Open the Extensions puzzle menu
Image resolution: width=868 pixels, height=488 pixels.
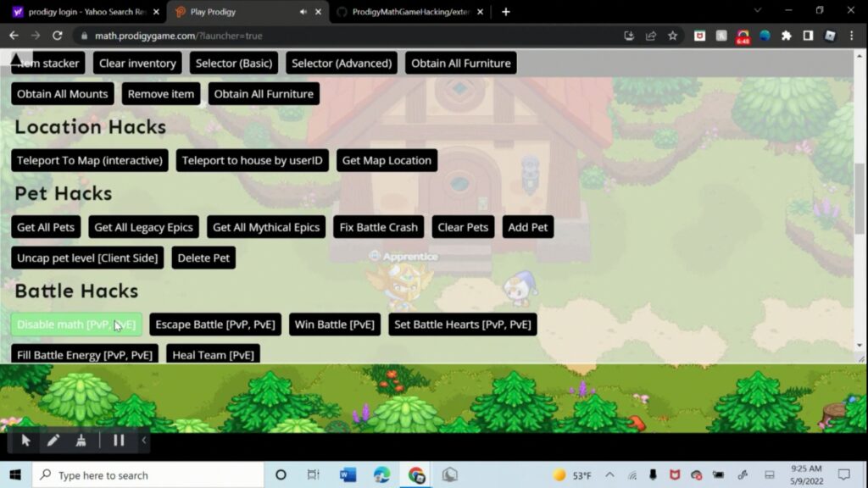(787, 36)
